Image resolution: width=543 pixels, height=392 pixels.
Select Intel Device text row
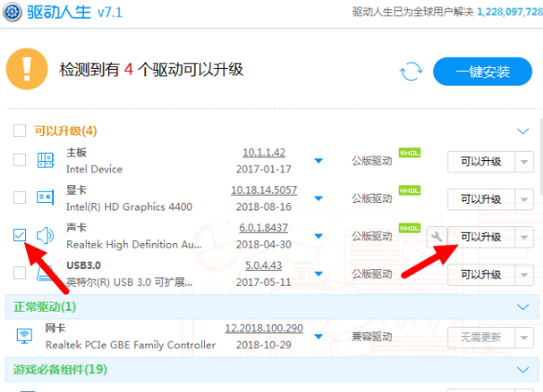point(94,169)
